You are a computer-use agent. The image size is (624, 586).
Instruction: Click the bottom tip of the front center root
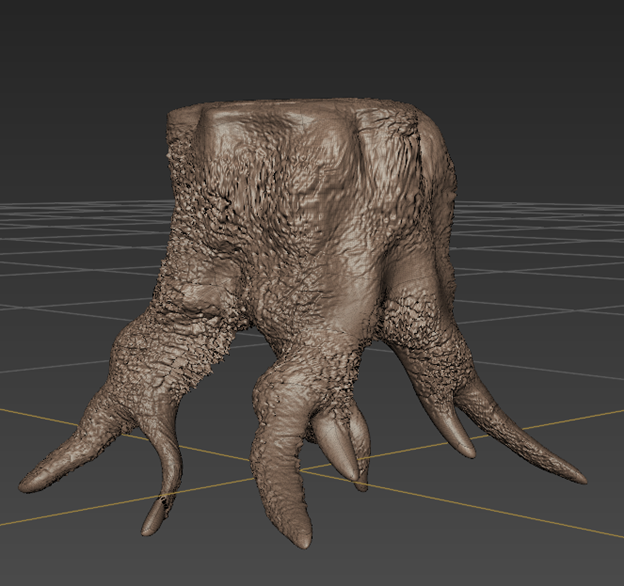click(297, 539)
